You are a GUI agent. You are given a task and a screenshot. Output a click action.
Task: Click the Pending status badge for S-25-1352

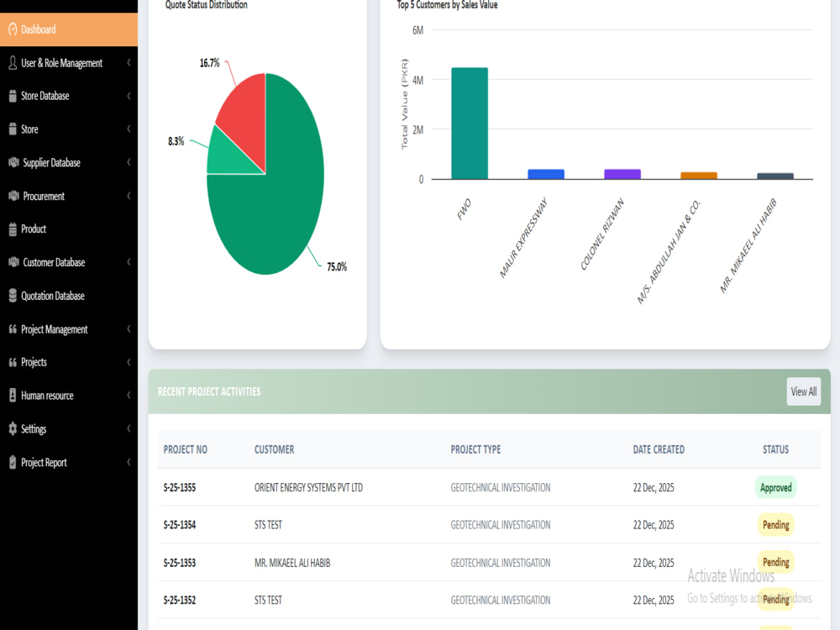tap(775, 600)
